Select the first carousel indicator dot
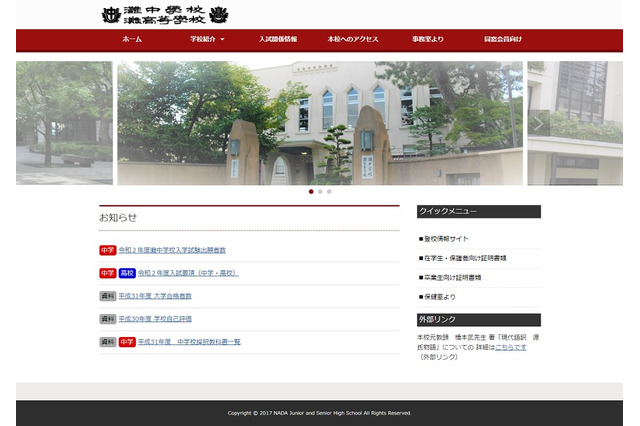This screenshot has height=426, width=640. (311, 191)
